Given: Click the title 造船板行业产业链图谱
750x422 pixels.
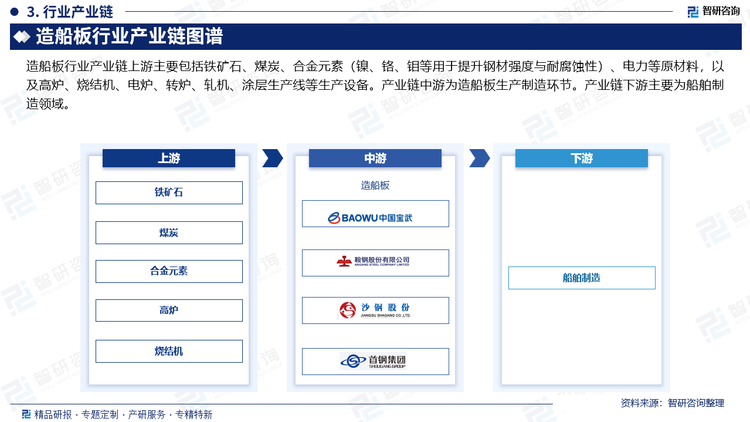Looking at the screenshot, I should [x=129, y=37].
